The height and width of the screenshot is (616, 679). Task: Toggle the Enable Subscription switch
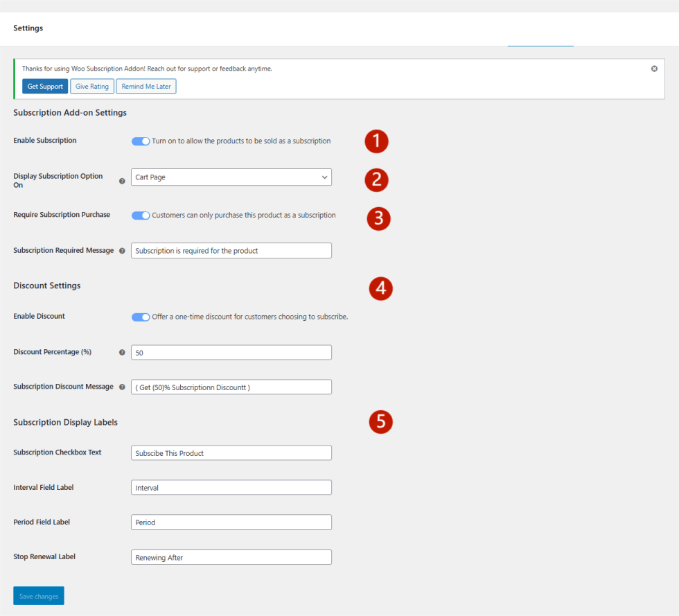pos(141,141)
